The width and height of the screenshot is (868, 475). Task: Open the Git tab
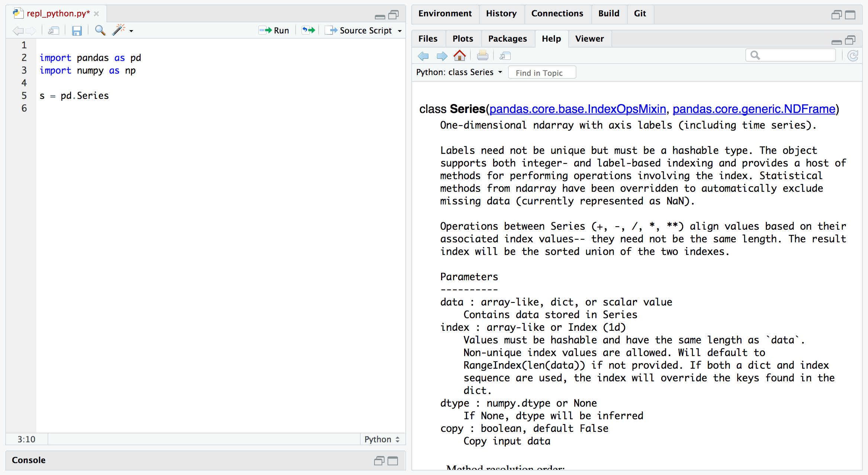(640, 13)
